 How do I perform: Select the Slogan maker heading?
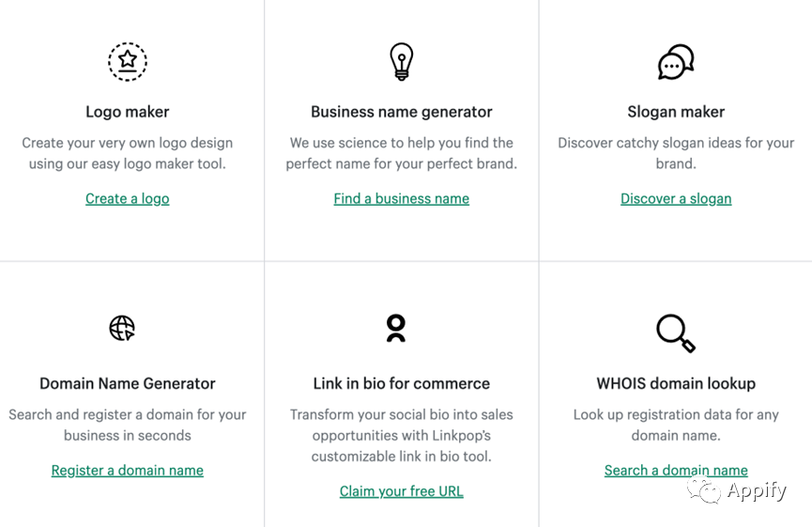676,112
